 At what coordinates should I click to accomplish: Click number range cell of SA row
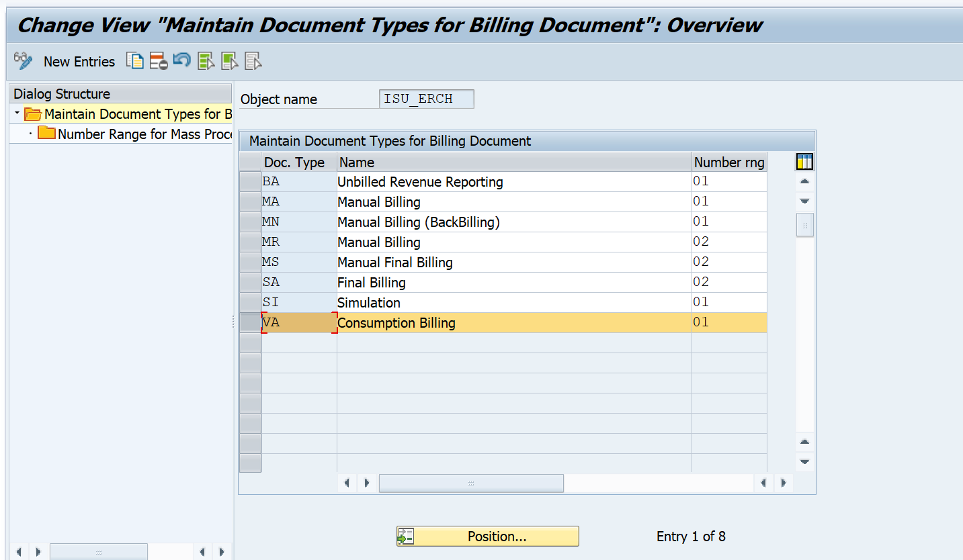[x=729, y=283]
